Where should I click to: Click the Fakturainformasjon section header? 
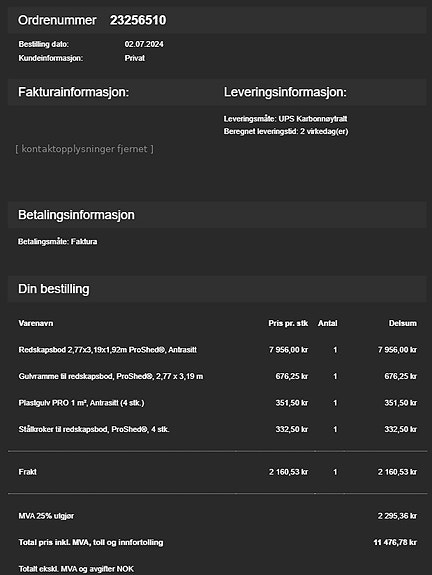point(73,92)
